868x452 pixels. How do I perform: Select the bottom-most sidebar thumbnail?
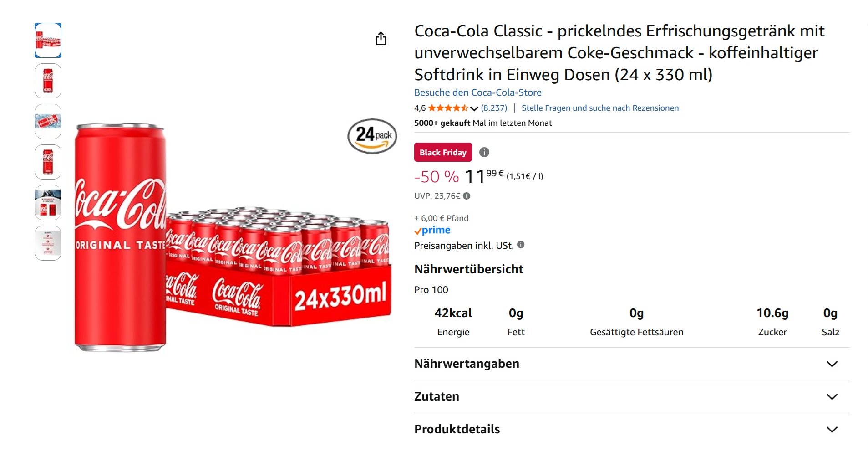[x=48, y=243]
